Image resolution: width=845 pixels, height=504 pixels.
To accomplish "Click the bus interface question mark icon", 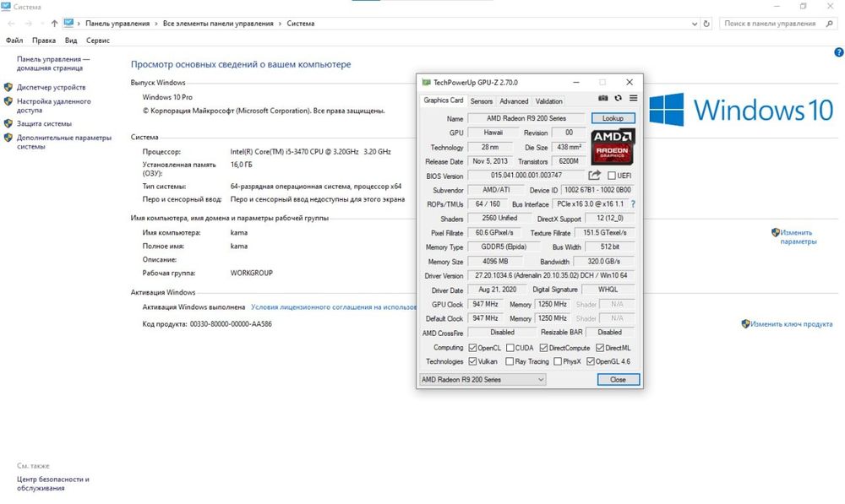I will (633, 204).
